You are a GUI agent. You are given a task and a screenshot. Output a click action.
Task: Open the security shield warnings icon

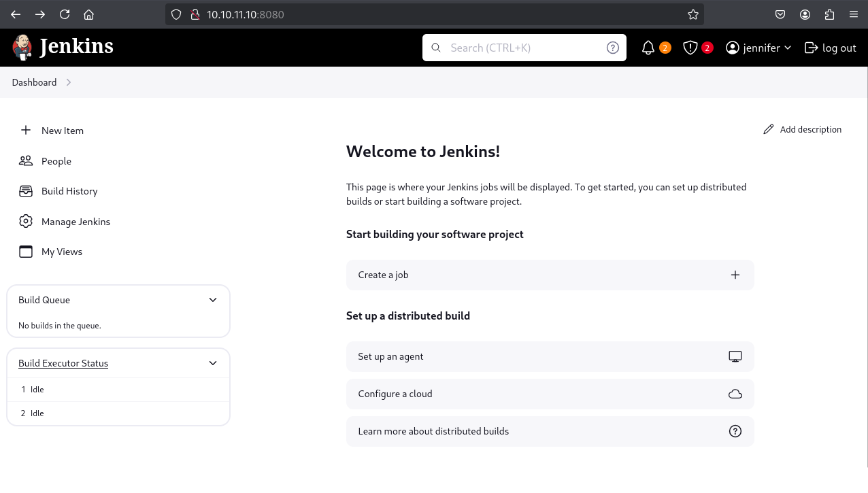[690, 48]
